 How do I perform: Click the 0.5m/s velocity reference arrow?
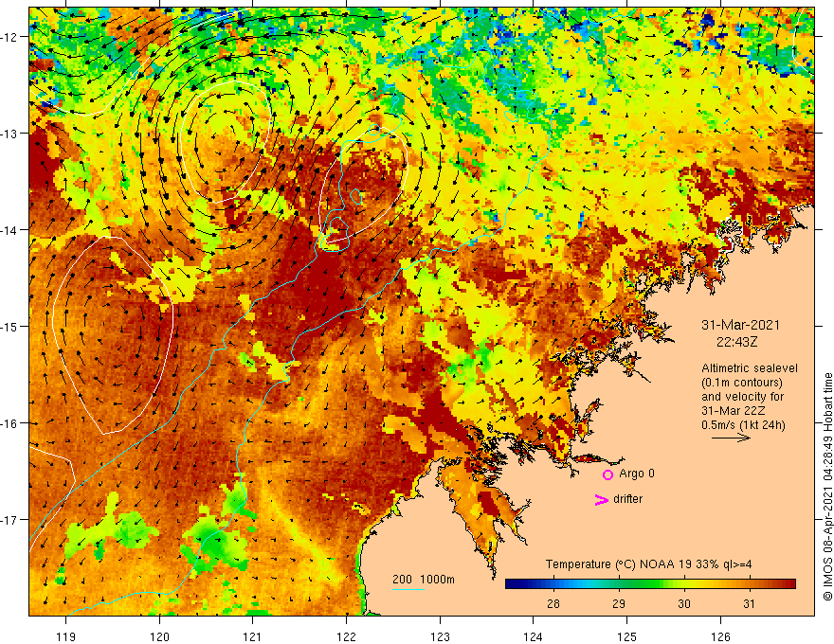coord(732,438)
